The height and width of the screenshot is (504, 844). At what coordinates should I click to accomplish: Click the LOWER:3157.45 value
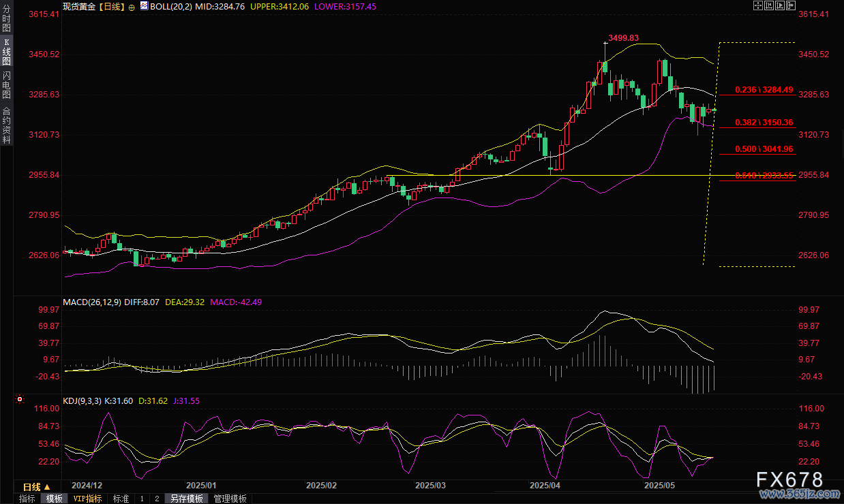pyautogui.click(x=346, y=6)
